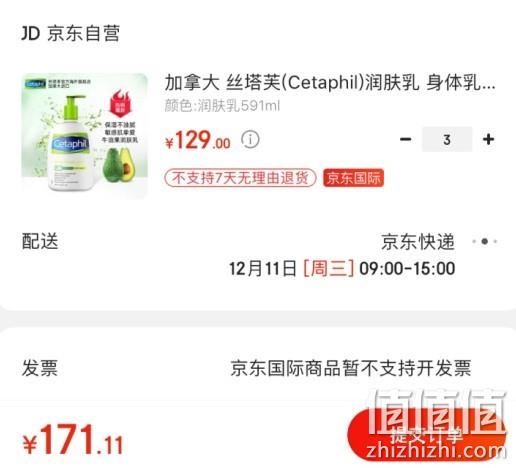
Task: Tap the ¥129.00 unit price
Action: (198, 140)
